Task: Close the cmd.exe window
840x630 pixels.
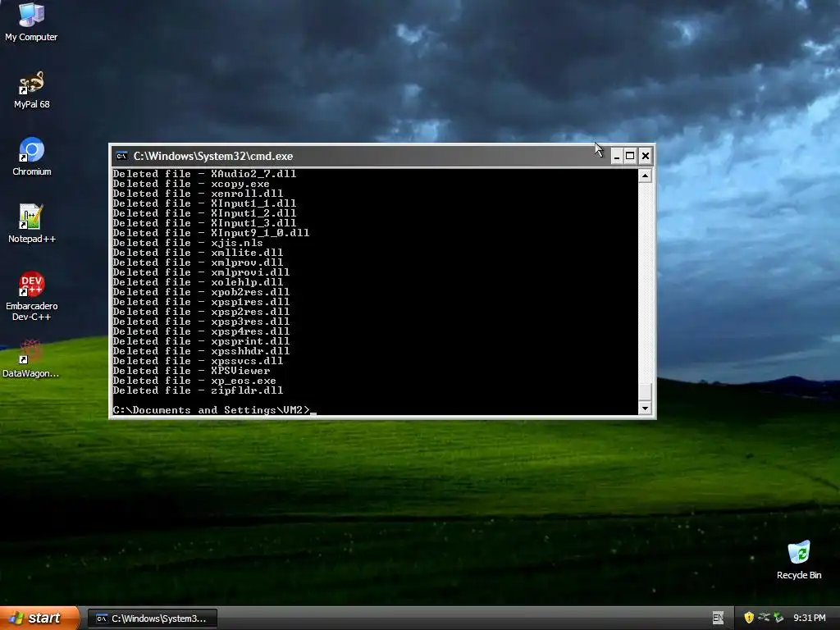Action: pyautogui.click(x=646, y=156)
